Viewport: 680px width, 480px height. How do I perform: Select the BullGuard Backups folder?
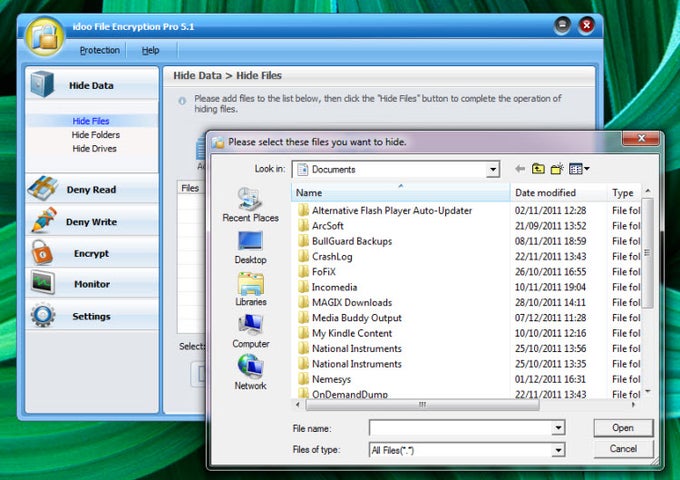pos(352,241)
